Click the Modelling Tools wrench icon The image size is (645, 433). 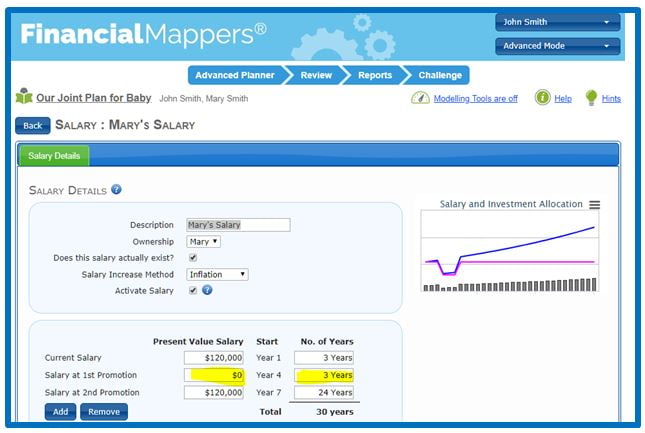[420, 98]
